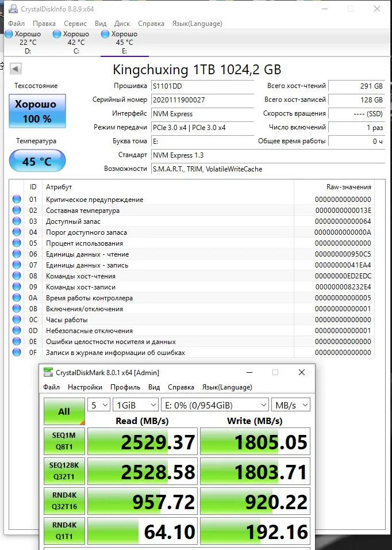Open Файл menu in CrystalDiskInfo
Viewport: 392px width, 550px height.
(x=16, y=24)
